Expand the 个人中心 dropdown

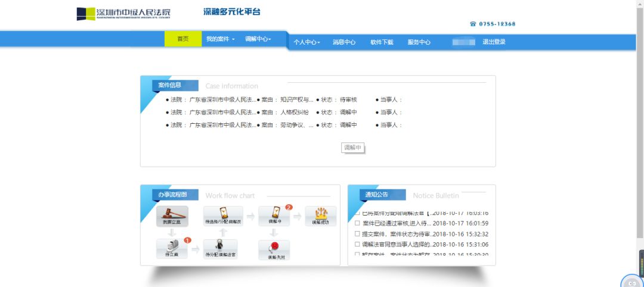tap(306, 42)
